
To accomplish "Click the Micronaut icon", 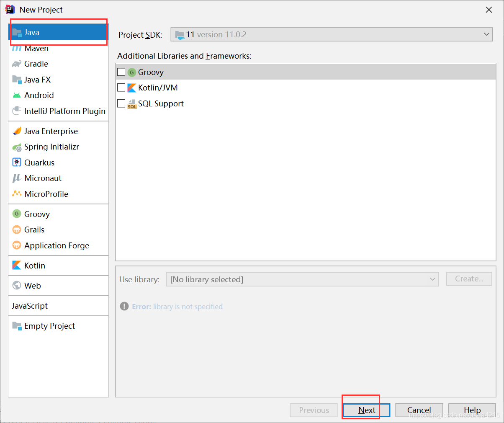I will point(17,178).
